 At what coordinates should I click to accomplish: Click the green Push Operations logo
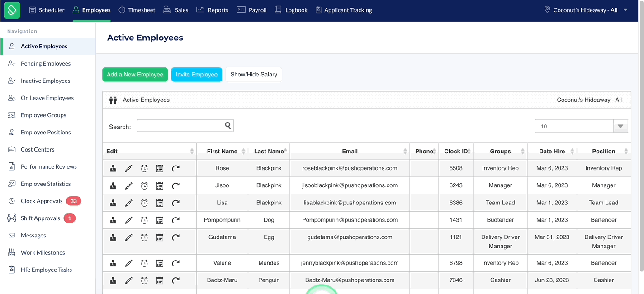click(x=12, y=10)
